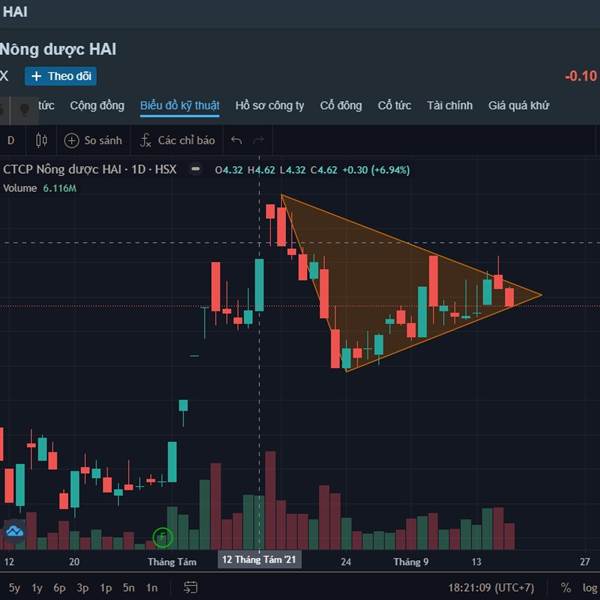Click the So sánh compare button
Screen dimensions: 600x600
(x=93, y=140)
